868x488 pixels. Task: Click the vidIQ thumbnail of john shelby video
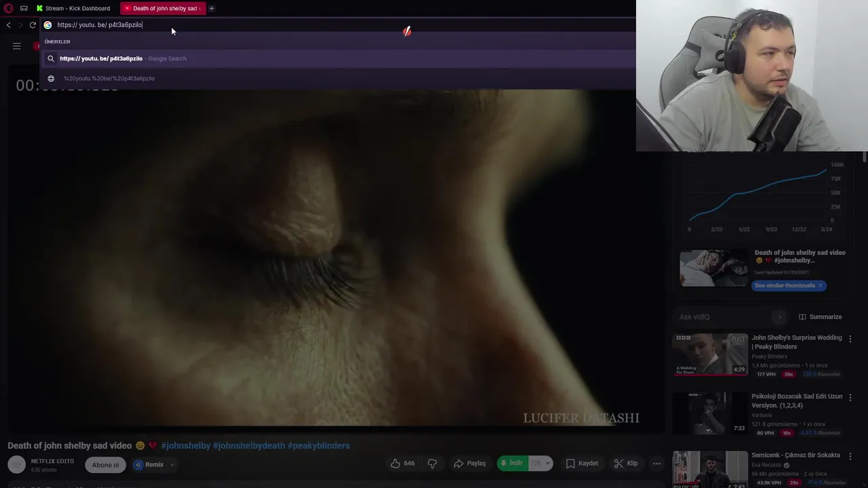tap(713, 268)
